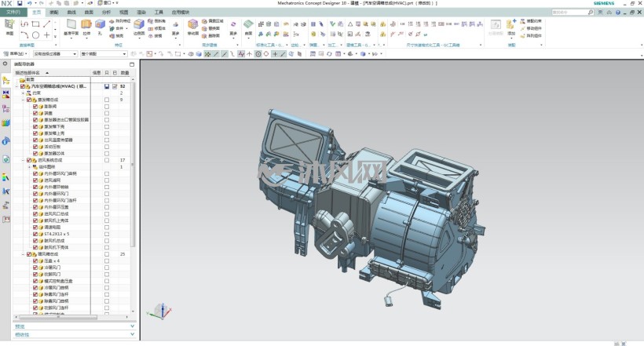This screenshot has width=644, height=346.
Task: Uncheck the red checkbox for 压盖 x 4
Action: pyautogui.click(x=35, y=260)
